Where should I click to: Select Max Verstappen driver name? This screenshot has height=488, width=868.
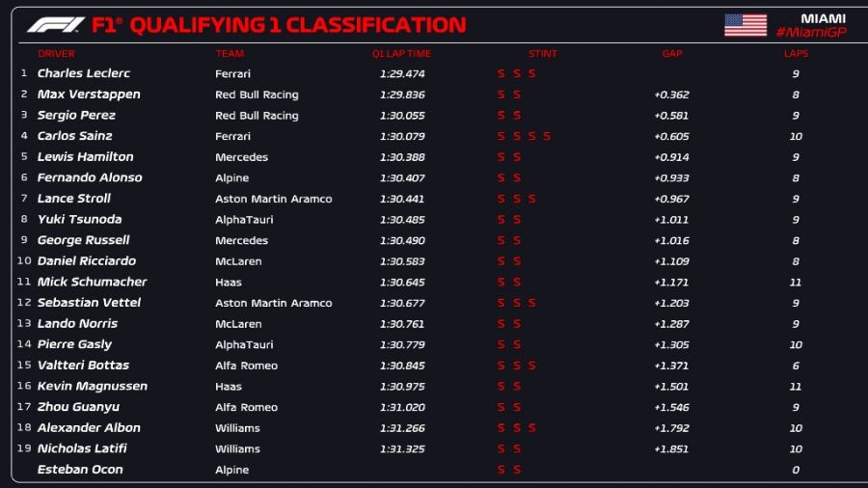click(89, 95)
